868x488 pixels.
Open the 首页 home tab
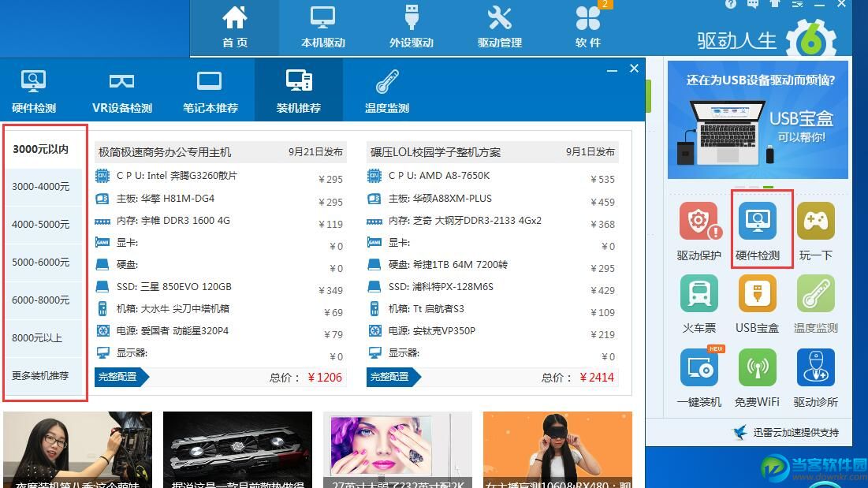coord(235,27)
